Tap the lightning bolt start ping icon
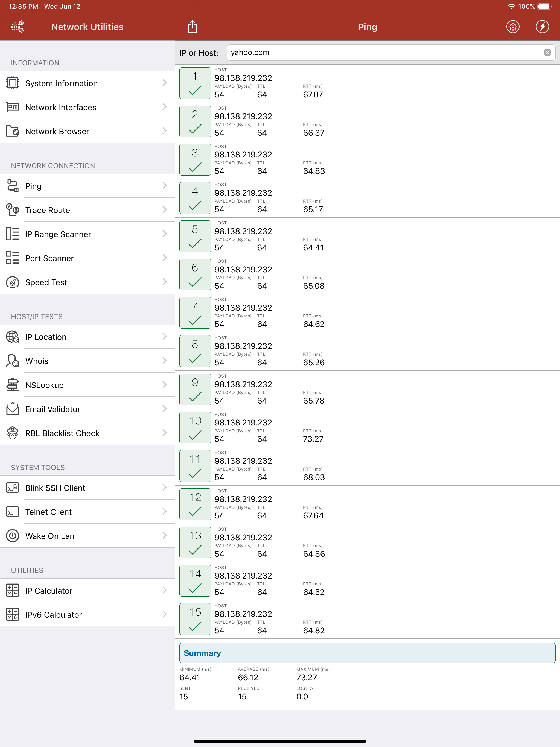Viewport: 560px width, 747px height. [542, 27]
